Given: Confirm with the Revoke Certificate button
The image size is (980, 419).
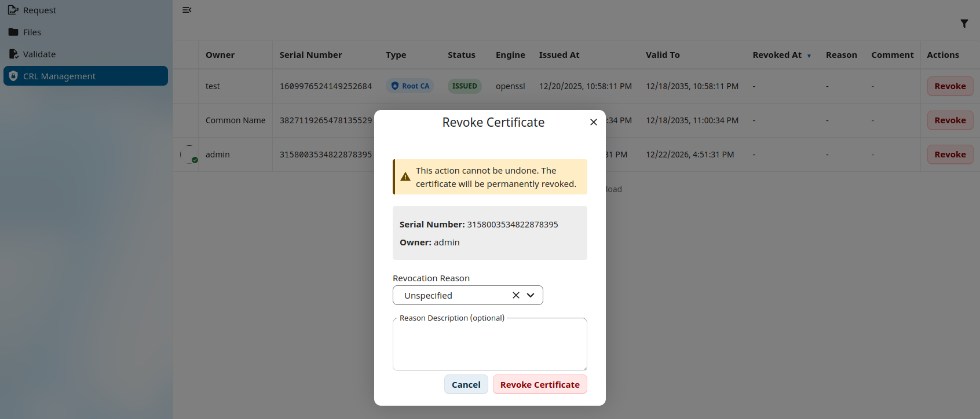Looking at the screenshot, I should (x=539, y=385).
